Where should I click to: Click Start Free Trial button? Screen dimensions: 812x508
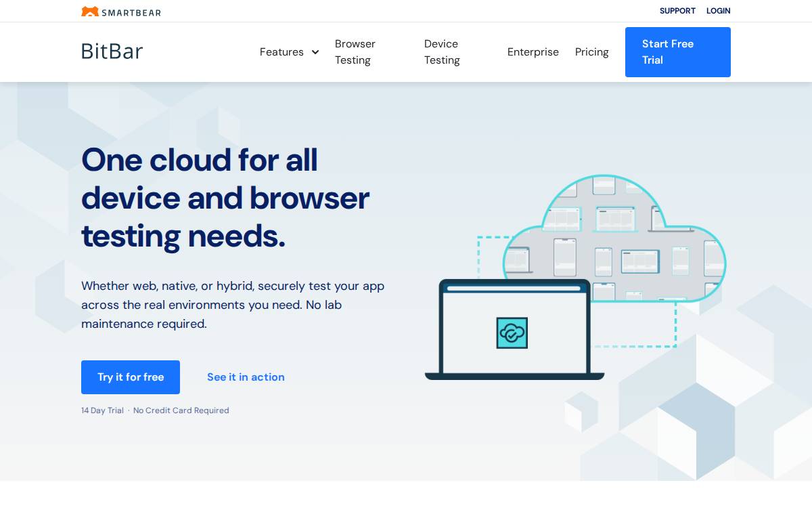pos(678,52)
